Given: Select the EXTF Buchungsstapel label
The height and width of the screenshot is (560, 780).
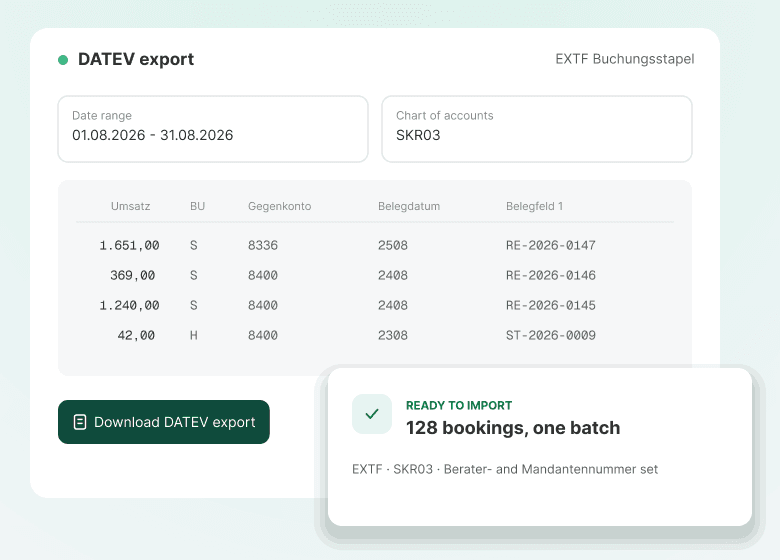Looking at the screenshot, I should click(x=625, y=59).
